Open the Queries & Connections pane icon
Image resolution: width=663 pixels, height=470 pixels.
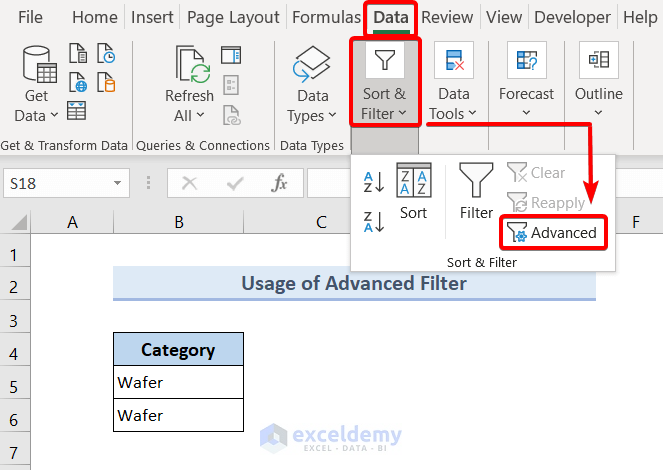[x=231, y=56]
